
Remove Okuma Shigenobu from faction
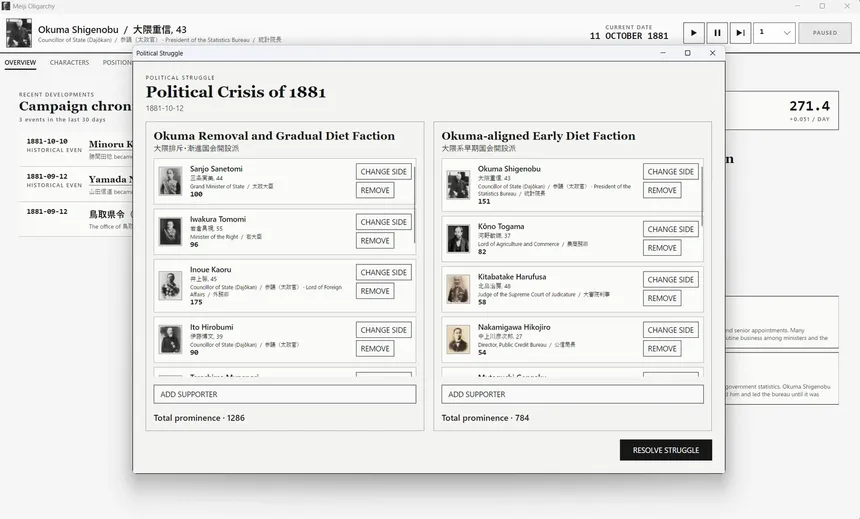[662, 190]
